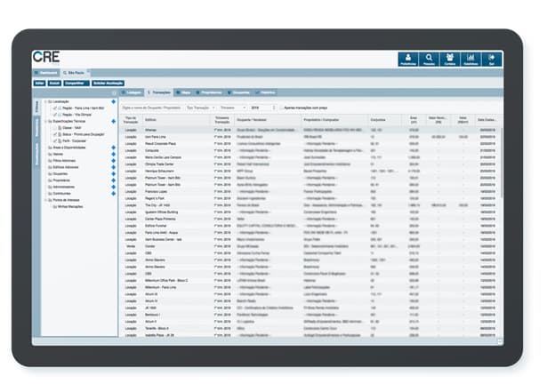Open the Histórico tab

tap(265, 92)
